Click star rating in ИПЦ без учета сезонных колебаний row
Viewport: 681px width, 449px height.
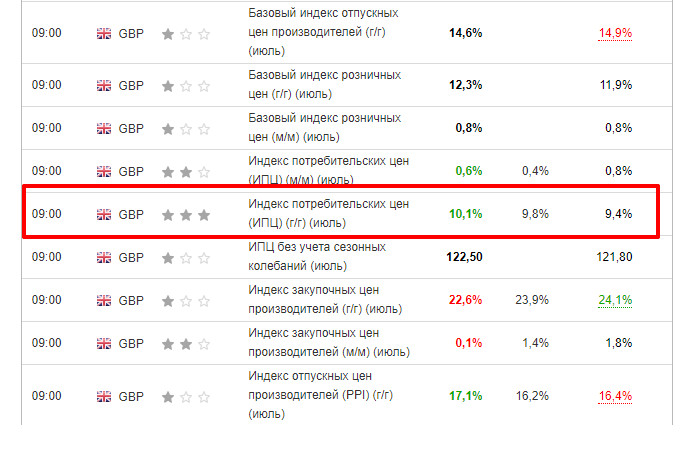pyautogui.click(x=186, y=257)
